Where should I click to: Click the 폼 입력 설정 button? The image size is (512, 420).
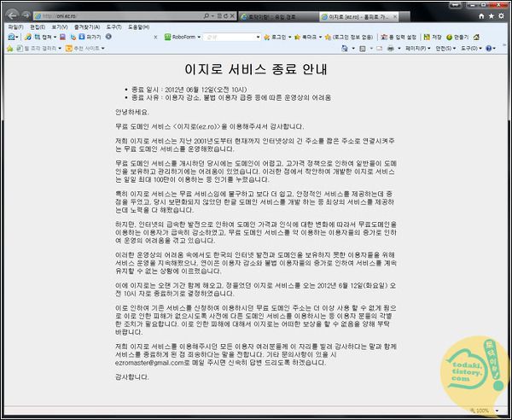click(x=399, y=38)
